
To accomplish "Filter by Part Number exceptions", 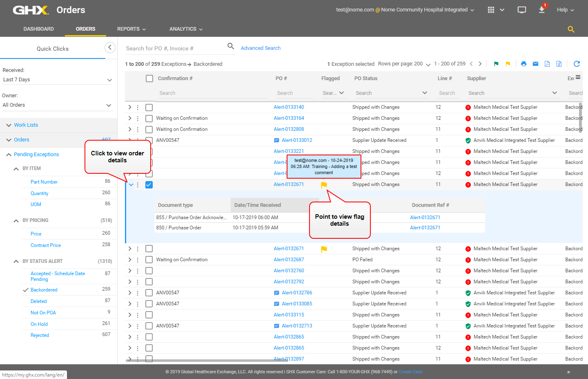I will tap(44, 182).
